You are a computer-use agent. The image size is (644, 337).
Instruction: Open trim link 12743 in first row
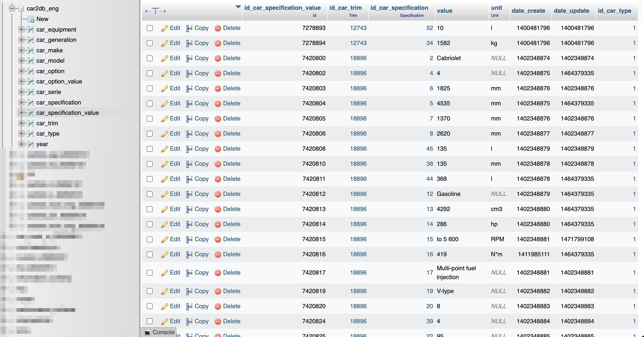pyautogui.click(x=358, y=28)
